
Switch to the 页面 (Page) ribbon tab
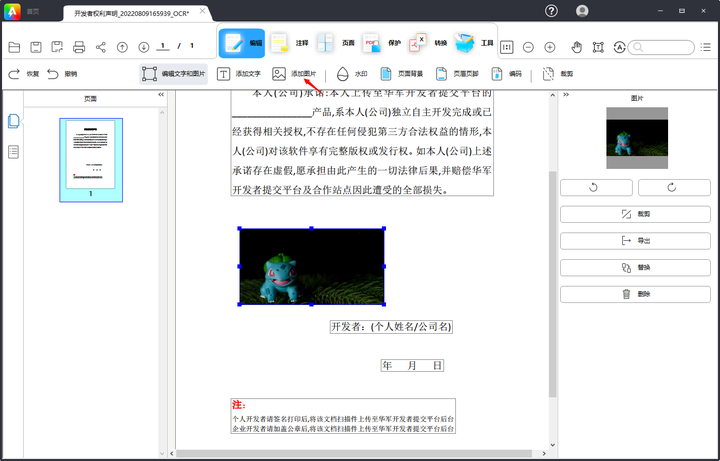(x=336, y=43)
